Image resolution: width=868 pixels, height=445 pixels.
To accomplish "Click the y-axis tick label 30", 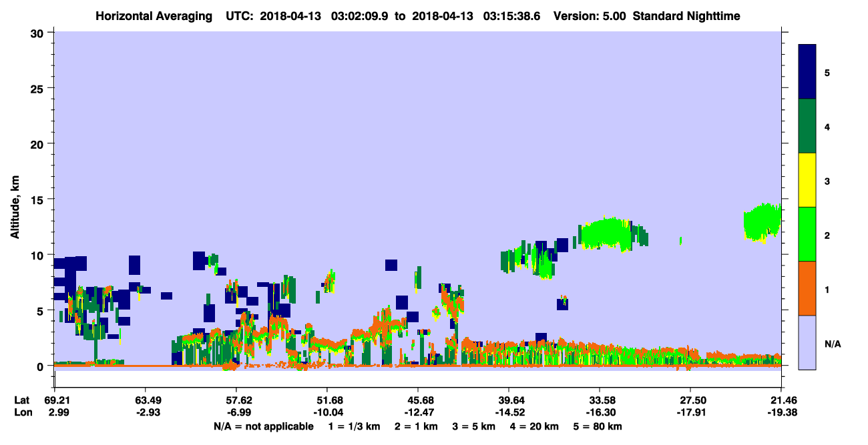I will click(39, 32).
